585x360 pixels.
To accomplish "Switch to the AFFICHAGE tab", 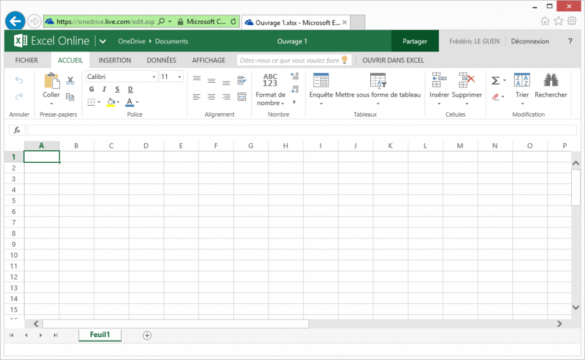I will pos(209,60).
